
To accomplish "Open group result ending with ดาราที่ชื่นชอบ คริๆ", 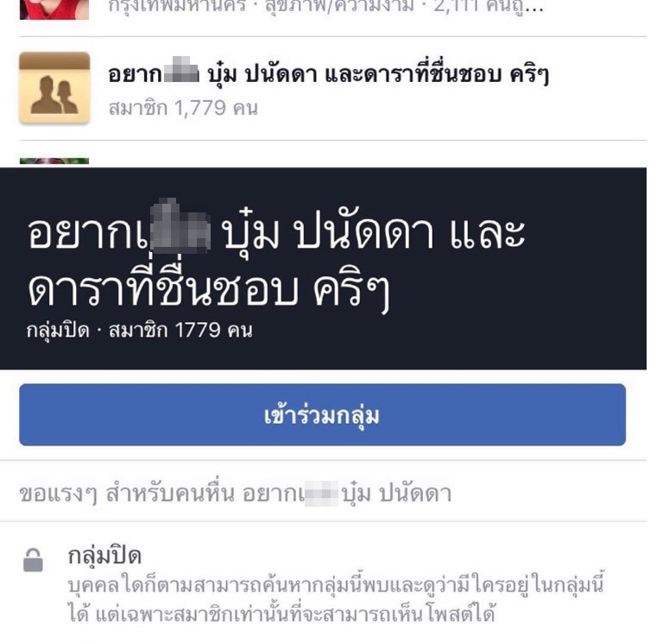I will pos(332,88).
